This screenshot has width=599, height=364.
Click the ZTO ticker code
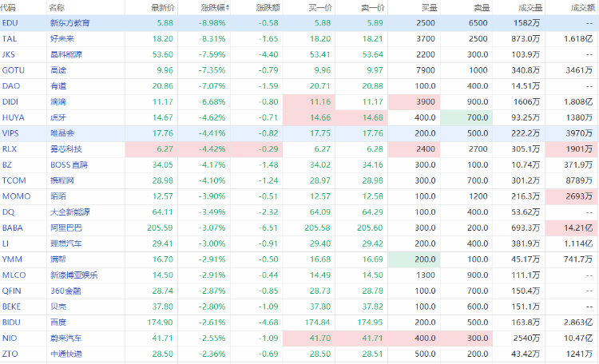pos(10,354)
